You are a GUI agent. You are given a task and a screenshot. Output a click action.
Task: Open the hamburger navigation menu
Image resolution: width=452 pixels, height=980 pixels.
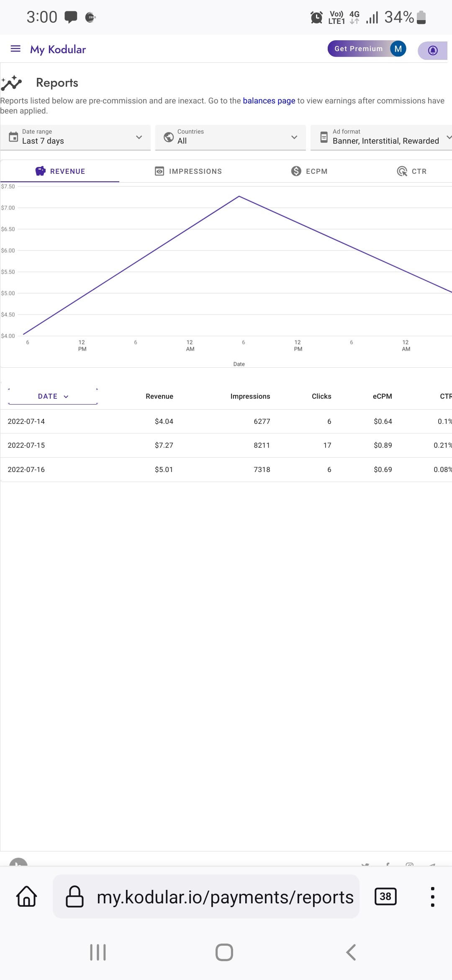click(15, 49)
